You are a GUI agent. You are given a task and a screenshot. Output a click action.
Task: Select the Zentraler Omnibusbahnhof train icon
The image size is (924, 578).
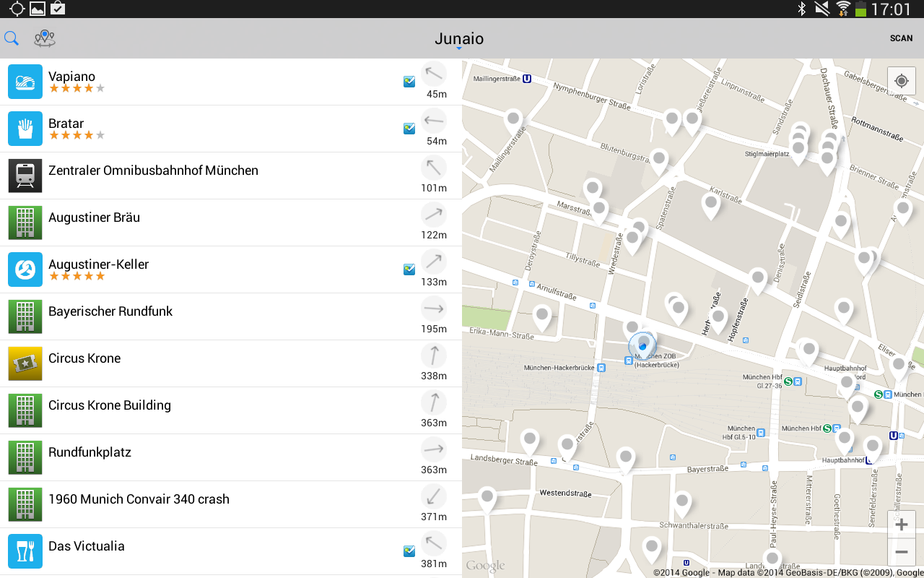[25, 176]
